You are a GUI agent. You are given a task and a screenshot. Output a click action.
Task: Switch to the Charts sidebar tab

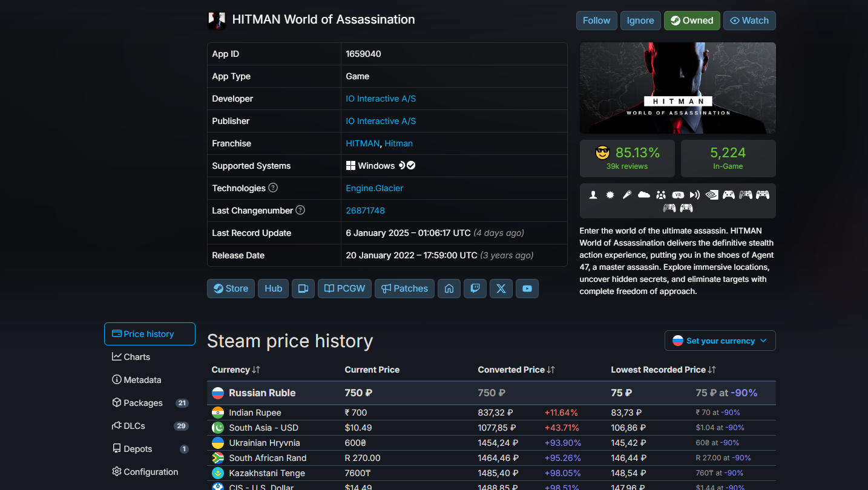click(150, 357)
